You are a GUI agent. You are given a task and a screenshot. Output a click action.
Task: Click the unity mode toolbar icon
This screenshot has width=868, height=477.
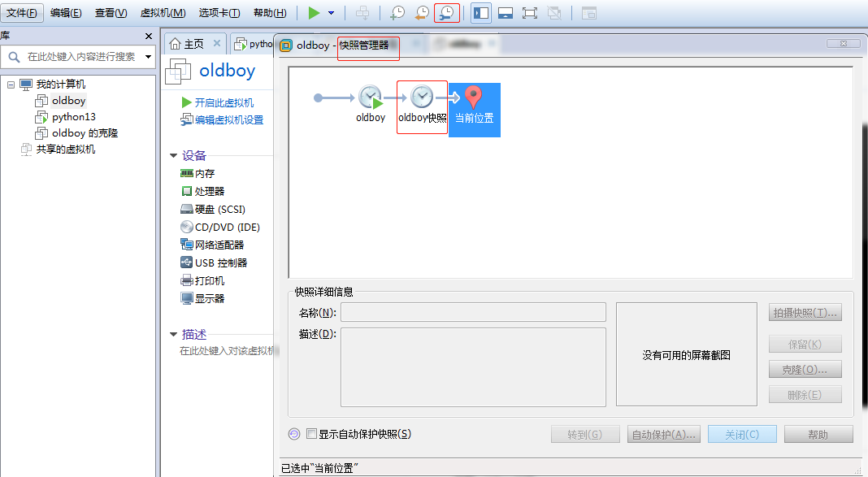(554, 13)
